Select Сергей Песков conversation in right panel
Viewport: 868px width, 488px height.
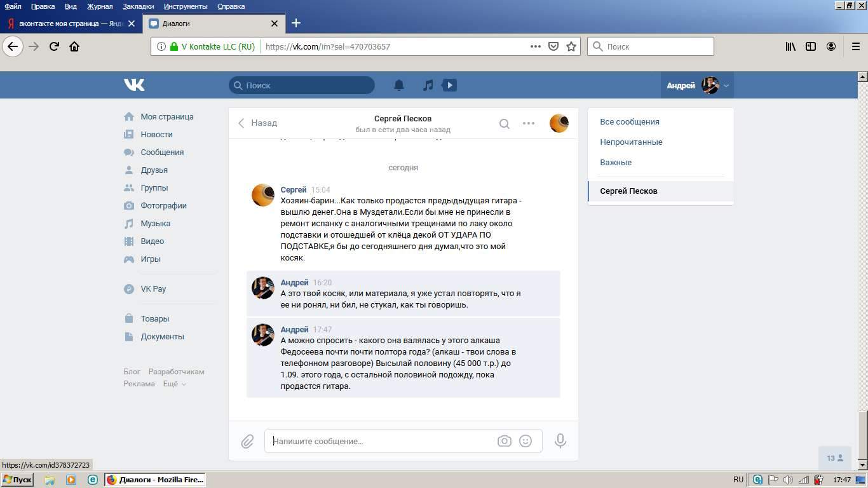click(661, 191)
